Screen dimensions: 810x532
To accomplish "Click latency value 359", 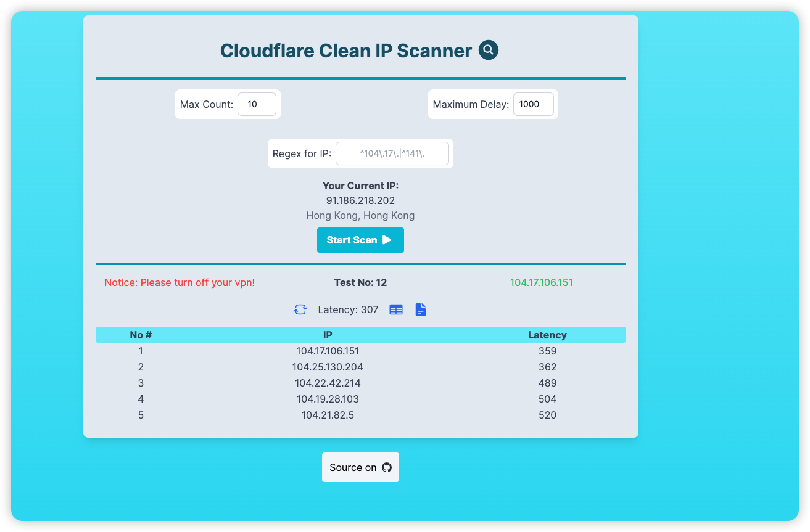I will click(547, 351).
